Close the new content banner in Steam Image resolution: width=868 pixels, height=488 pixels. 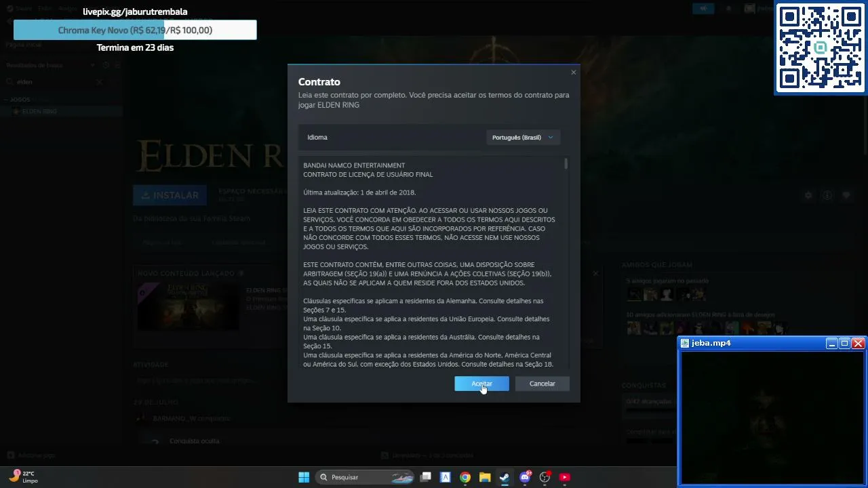coord(595,273)
